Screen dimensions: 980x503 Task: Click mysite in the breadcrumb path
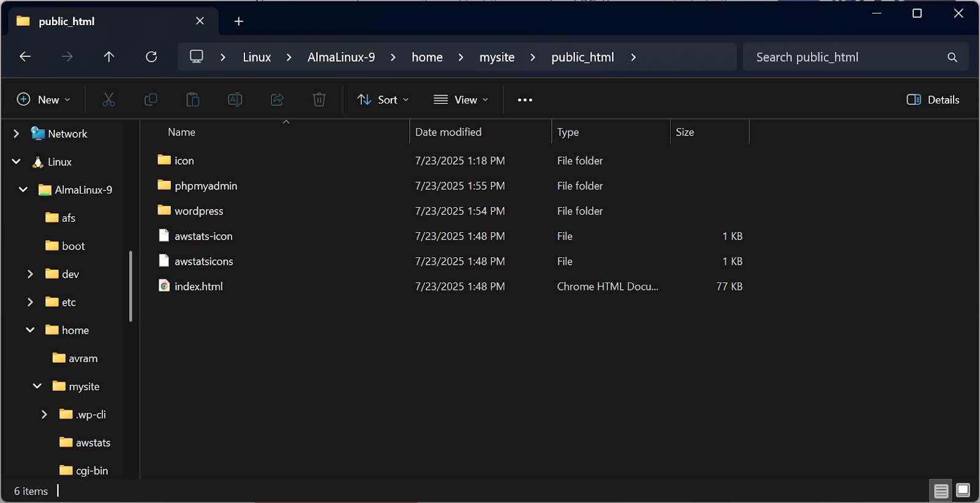coord(497,57)
